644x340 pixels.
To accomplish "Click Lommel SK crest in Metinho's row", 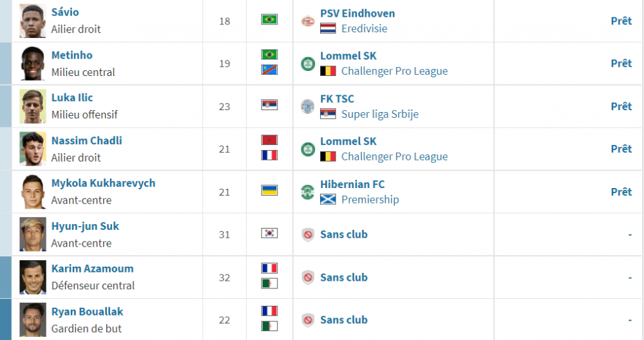I will tap(308, 64).
